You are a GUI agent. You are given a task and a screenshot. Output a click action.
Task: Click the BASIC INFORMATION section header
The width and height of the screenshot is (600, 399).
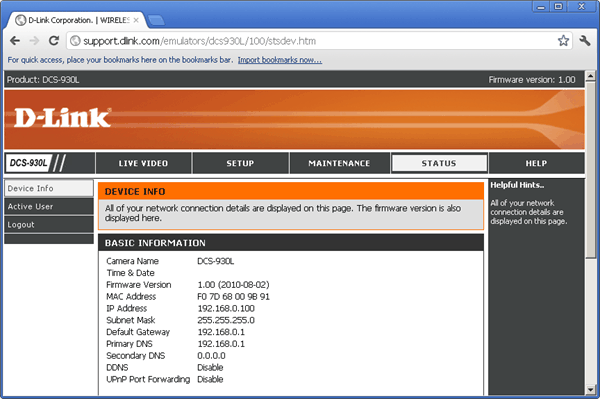291,243
